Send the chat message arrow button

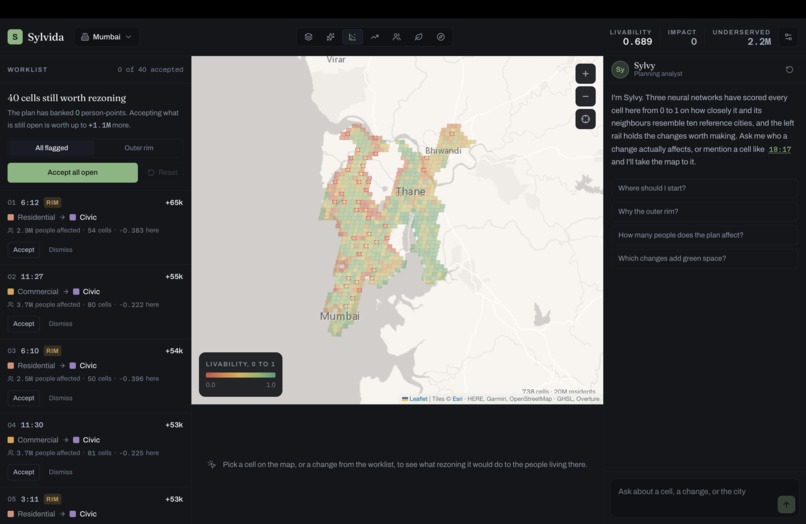point(786,504)
